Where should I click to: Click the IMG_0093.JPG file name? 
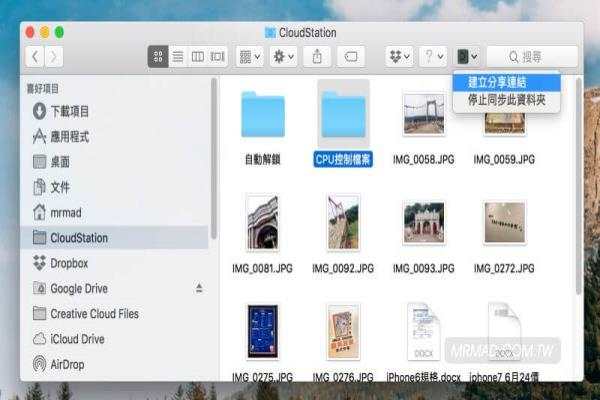(424, 269)
